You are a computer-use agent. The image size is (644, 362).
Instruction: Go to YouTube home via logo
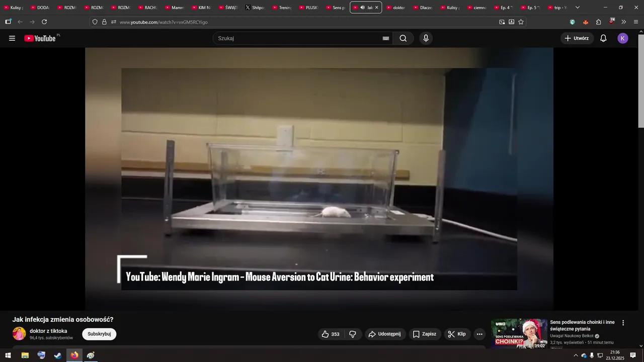tap(40, 38)
